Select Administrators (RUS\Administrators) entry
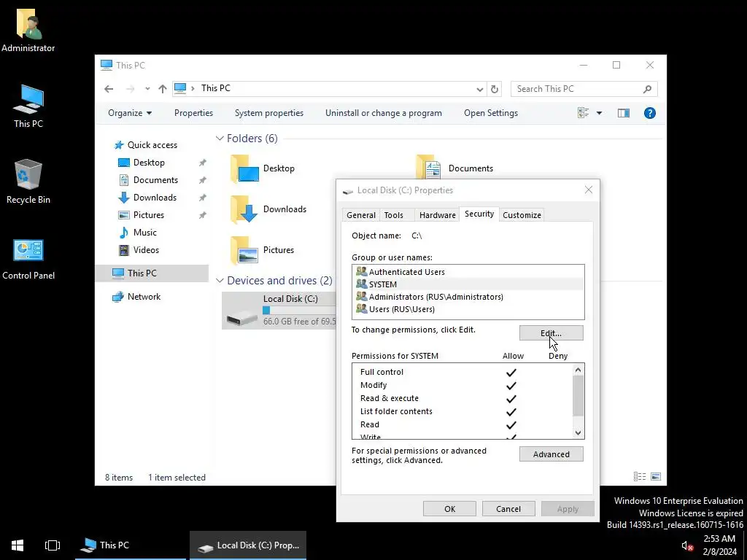Image resolution: width=747 pixels, height=560 pixels. [x=468, y=297]
